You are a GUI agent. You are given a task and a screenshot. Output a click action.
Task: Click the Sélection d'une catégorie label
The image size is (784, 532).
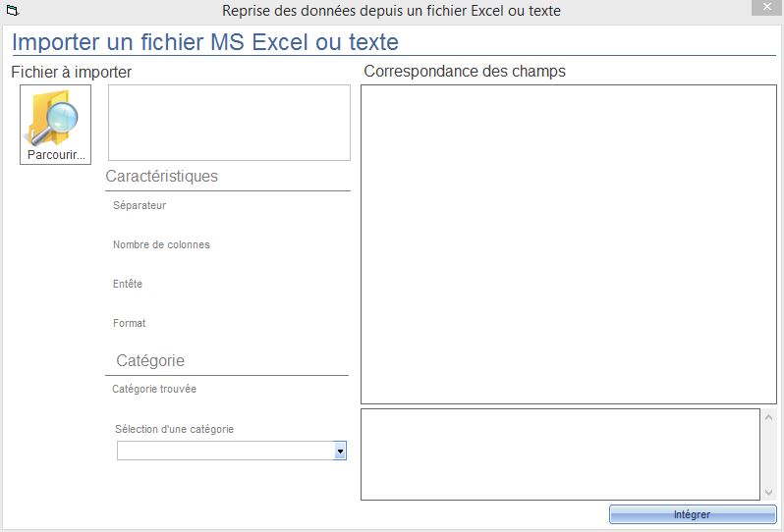[175, 429]
